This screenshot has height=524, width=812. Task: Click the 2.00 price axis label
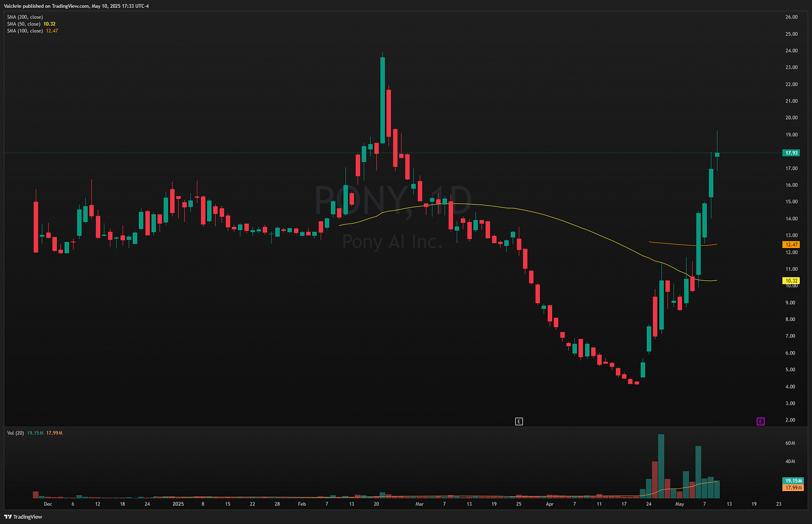[x=790, y=420]
